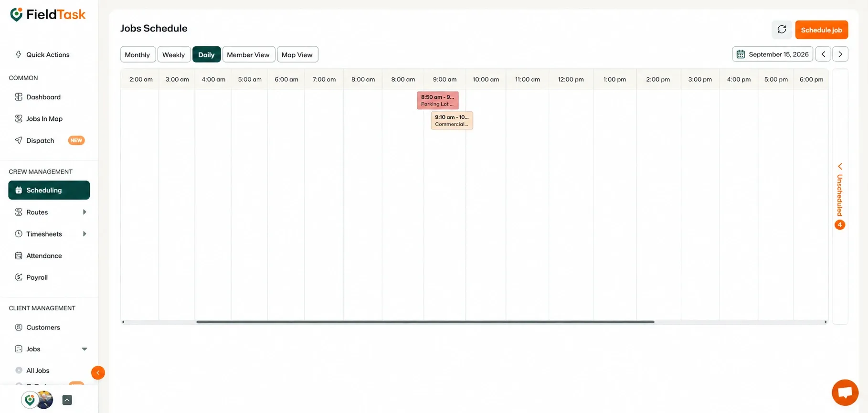The width and height of the screenshot is (868, 413).
Task: Click the 10:00 am time column header
Action: coord(486,79)
